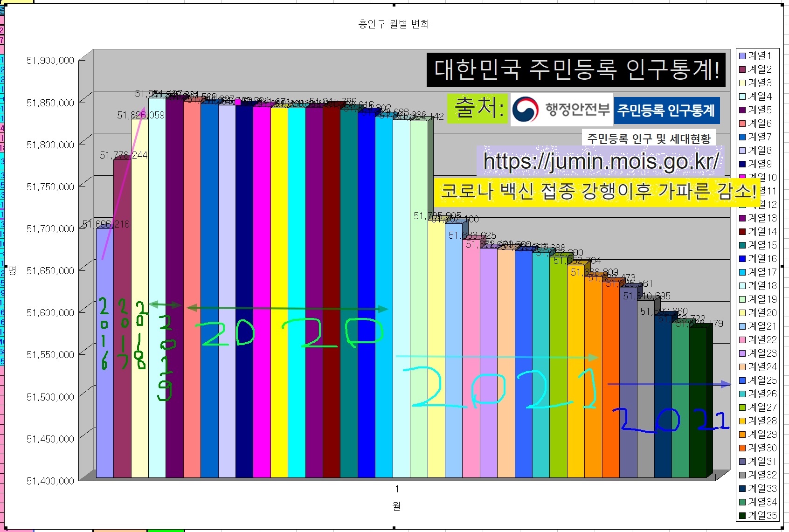
Task: Select the lime green key next to 계열27
Action: pyautogui.click(x=742, y=408)
